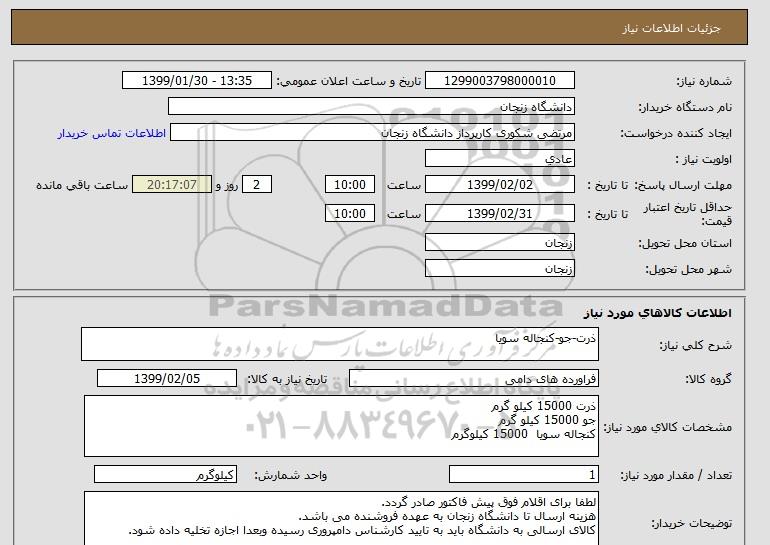
Task: Click buyer organization field دانشگاه زنجان
Action: (371, 107)
